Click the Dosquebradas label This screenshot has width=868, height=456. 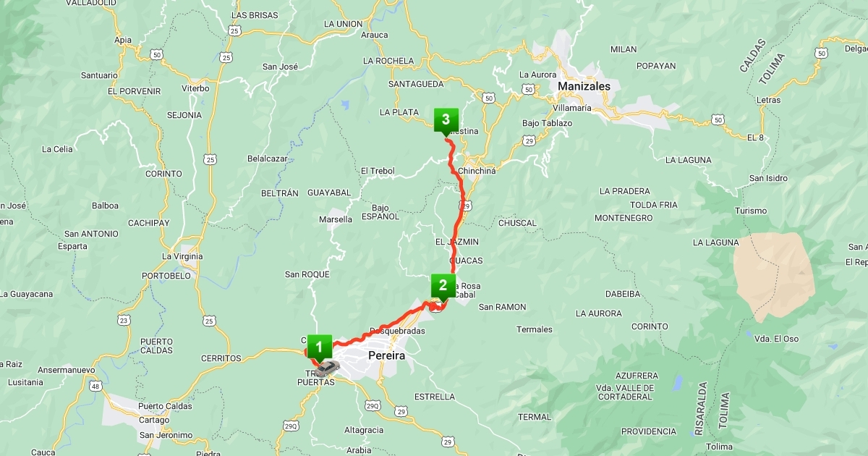coord(397,331)
